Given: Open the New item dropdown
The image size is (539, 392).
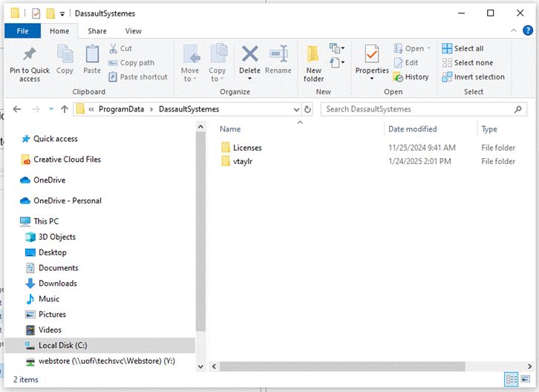Looking at the screenshot, I should 337,48.
